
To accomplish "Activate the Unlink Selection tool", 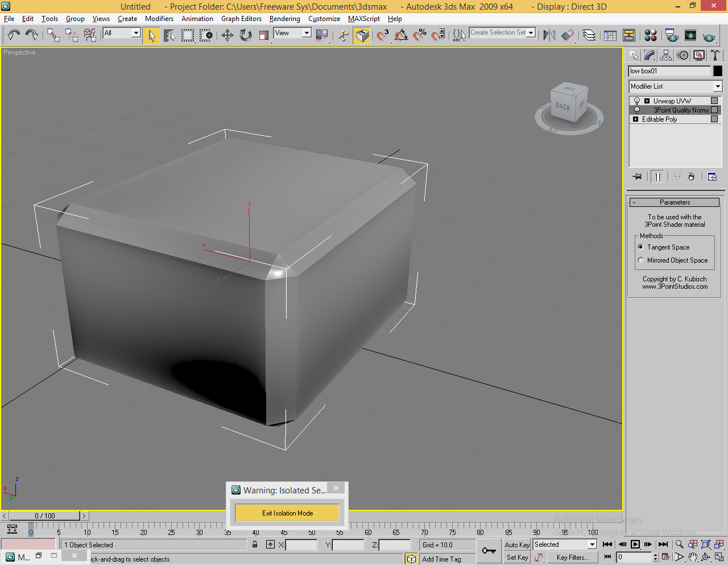I will click(x=72, y=35).
